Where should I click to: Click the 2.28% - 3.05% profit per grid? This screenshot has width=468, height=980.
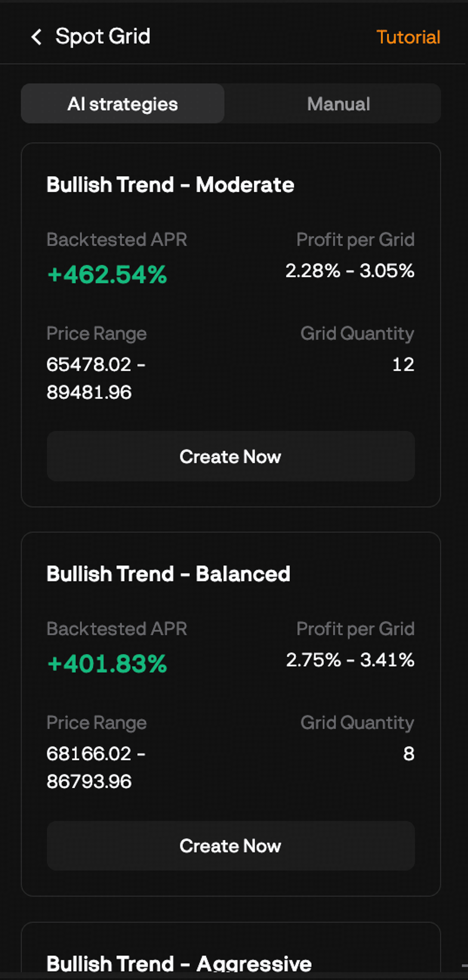coord(350,271)
